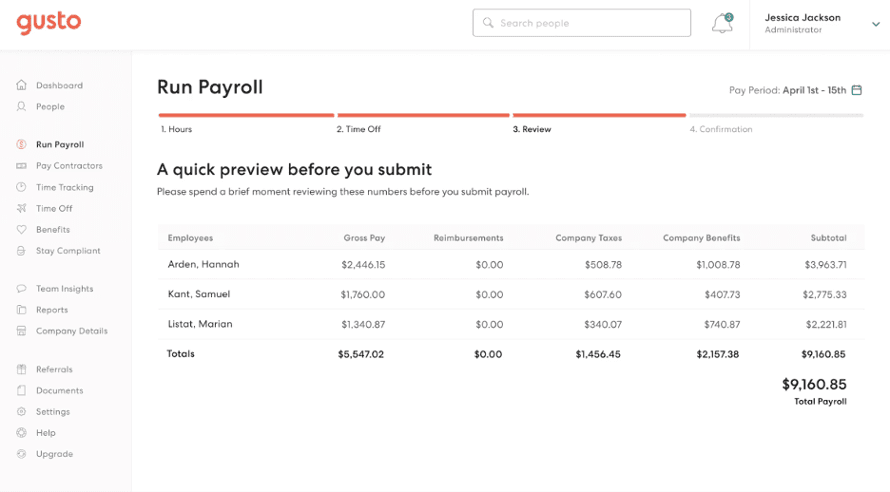Viewport: 890px width, 492px height.
Task: Click the Review step progress bar
Action: [x=599, y=116]
